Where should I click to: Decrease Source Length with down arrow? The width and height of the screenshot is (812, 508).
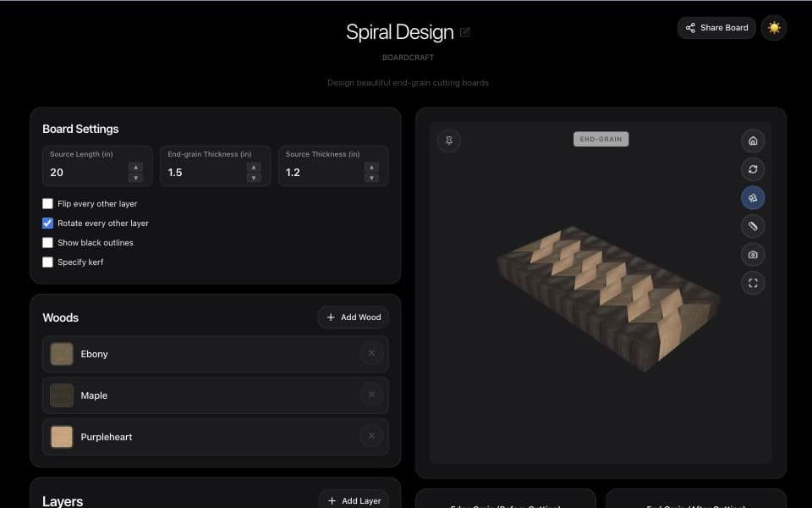click(135, 178)
